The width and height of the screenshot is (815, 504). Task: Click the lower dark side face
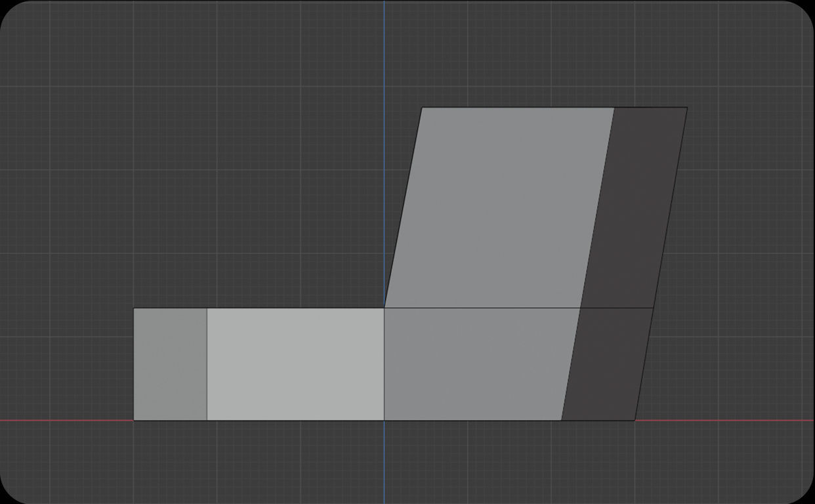point(607,364)
